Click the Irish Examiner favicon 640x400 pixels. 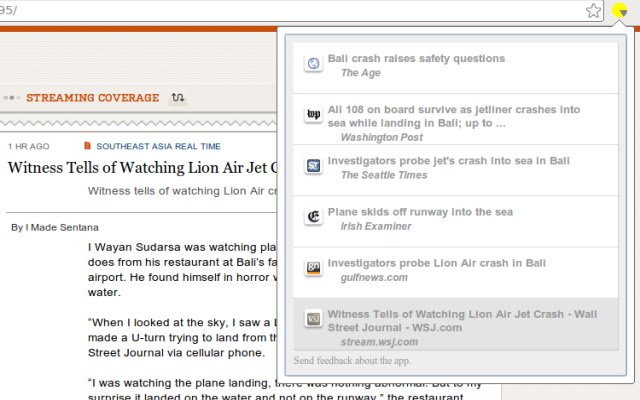[x=313, y=217]
